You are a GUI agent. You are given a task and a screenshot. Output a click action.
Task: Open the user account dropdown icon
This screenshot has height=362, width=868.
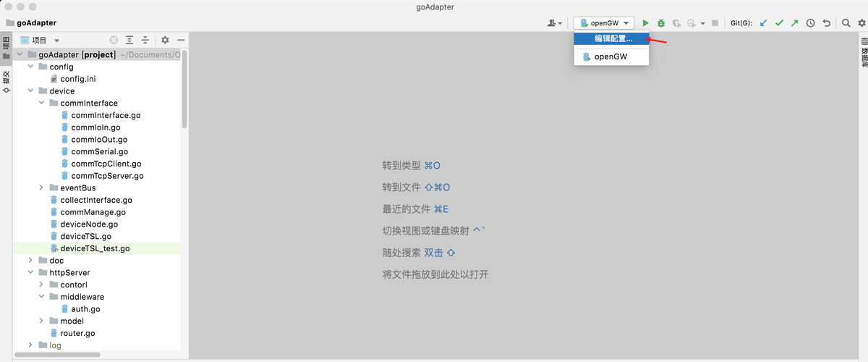click(555, 23)
